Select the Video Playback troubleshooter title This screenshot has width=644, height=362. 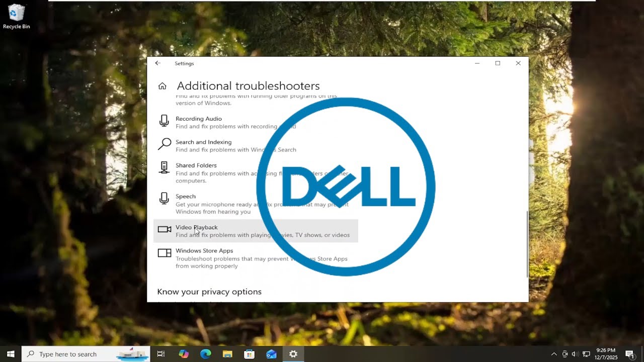click(197, 227)
